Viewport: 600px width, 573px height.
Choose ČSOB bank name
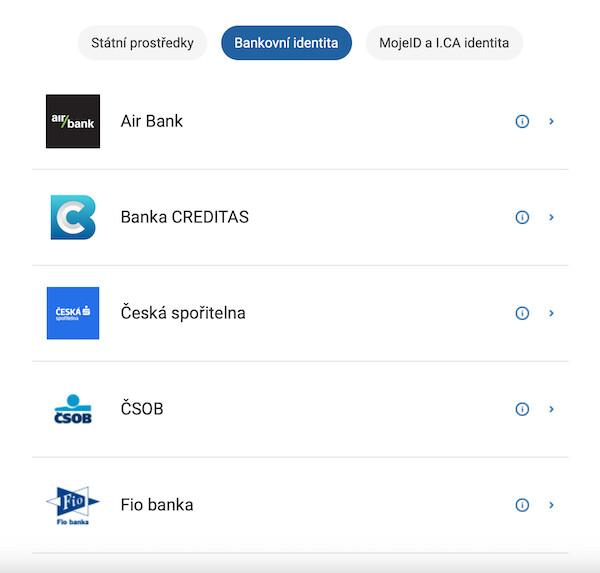click(x=142, y=408)
